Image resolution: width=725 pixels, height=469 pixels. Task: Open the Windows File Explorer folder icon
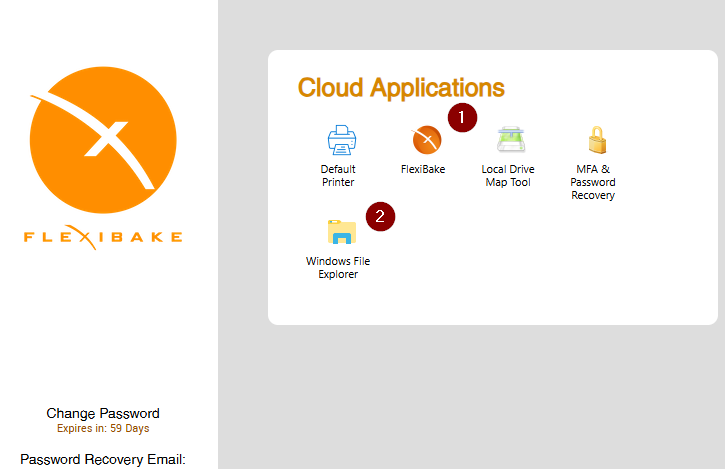[342, 232]
